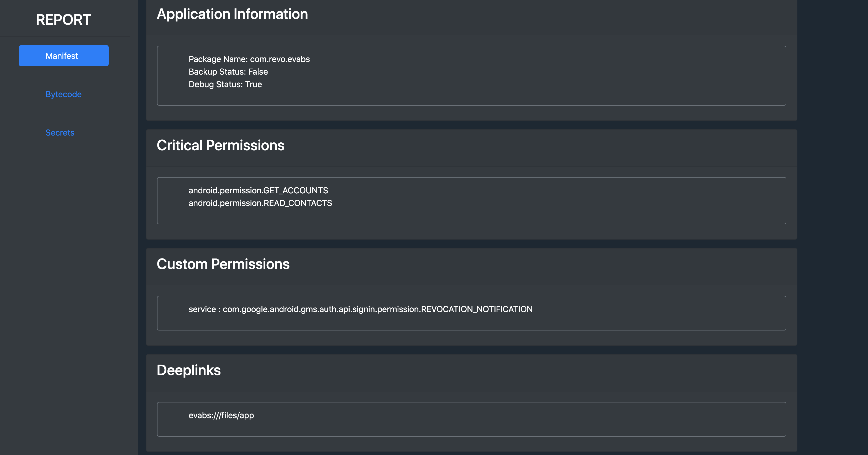Screen dimensions: 868x455
Task: Open the Secrets section
Action: (60, 133)
